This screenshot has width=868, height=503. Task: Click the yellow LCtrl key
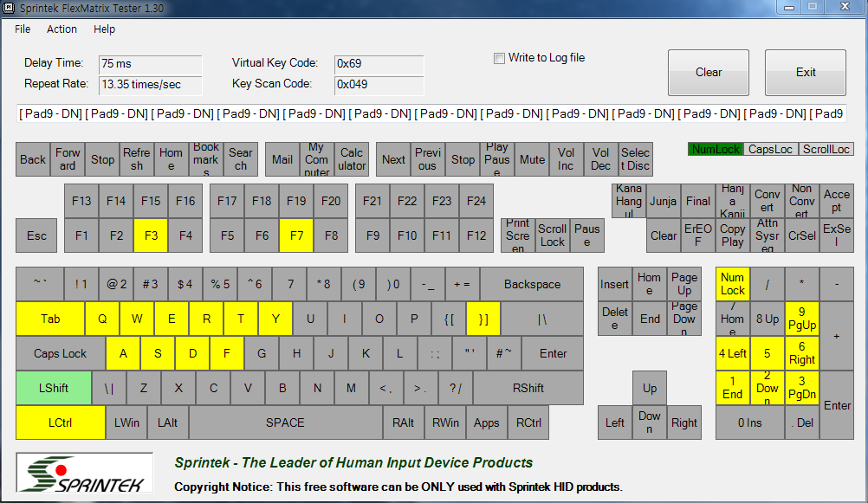(61, 422)
